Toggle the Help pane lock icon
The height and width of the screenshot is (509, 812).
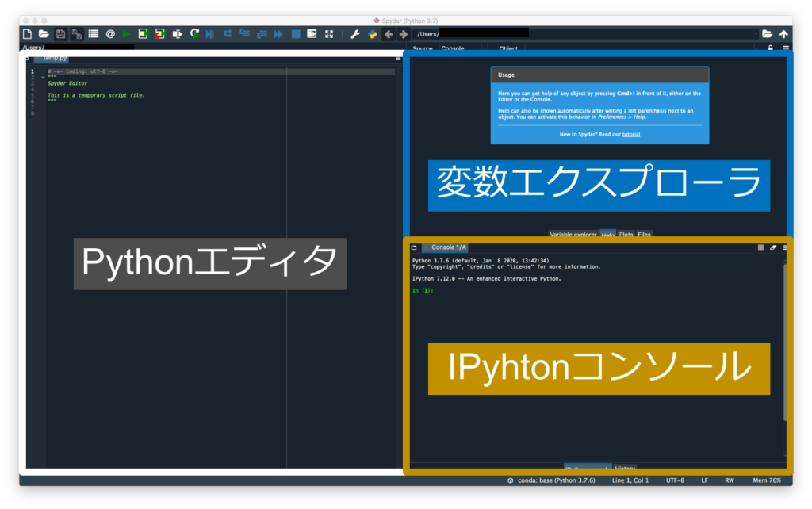771,48
